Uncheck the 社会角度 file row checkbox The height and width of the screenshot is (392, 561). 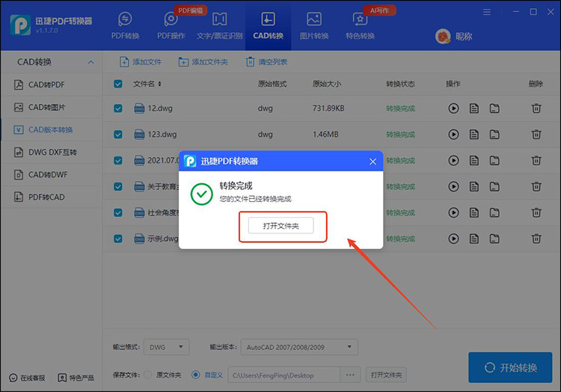pyautogui.click(x=118, y=212)
